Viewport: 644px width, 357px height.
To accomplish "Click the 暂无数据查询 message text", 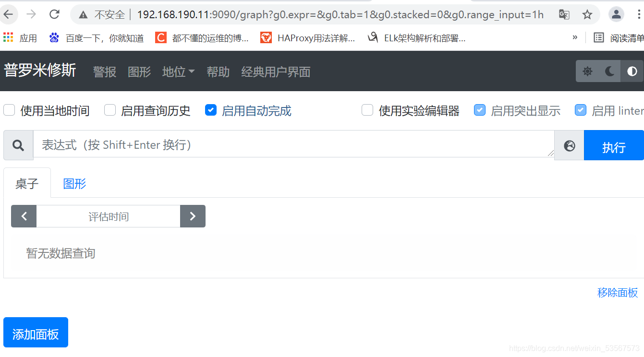I will (x=61, y=253).
